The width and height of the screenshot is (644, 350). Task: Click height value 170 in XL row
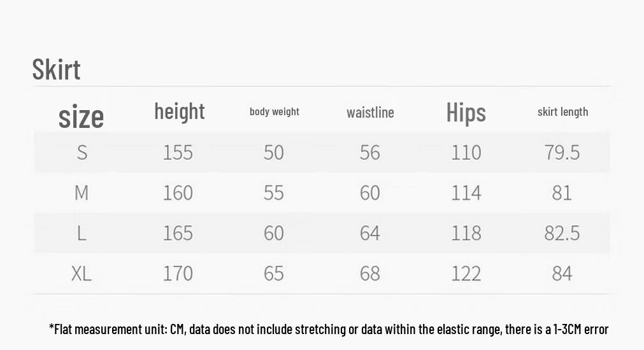coord(178,273)
